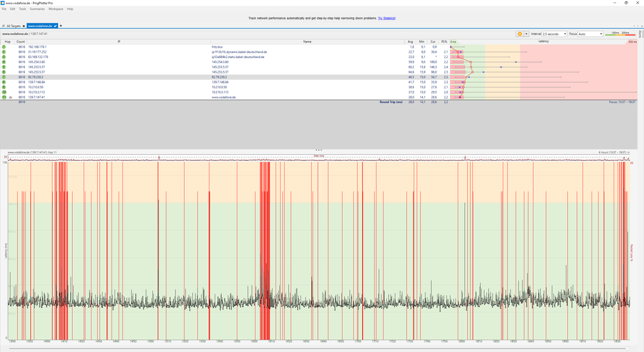This screenshot has height=352, width=644.
Task: Select the fritz.box hop row
Action: (x=216, y=47)
